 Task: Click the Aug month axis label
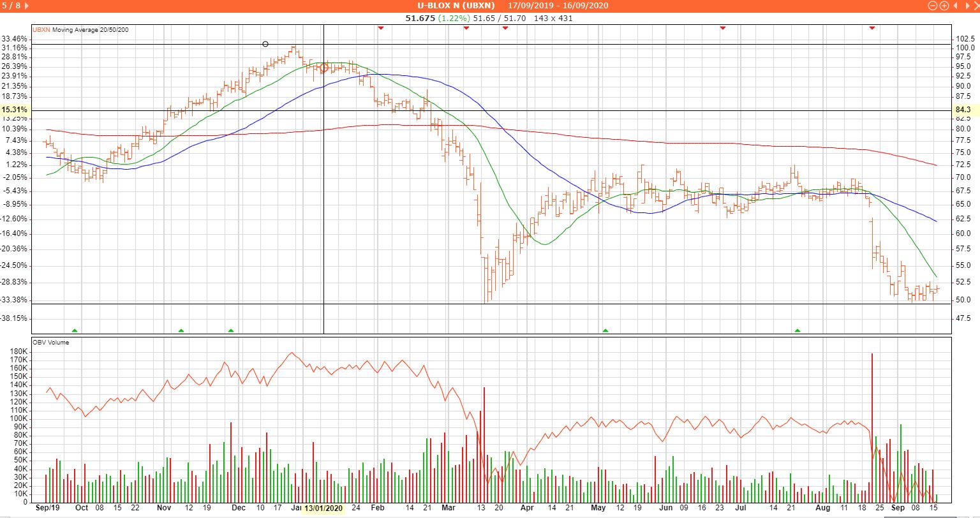coord(823,508)
